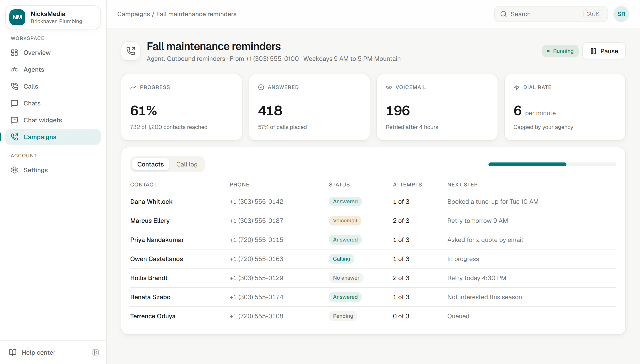Select the Dana Whitlock contact name
Screen dimensions: 640x364
151,202
